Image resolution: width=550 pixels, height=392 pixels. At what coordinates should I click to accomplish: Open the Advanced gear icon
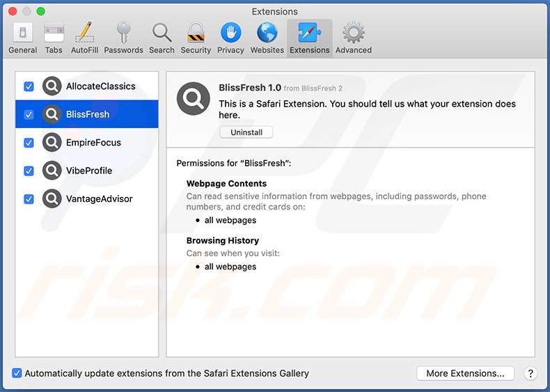coord(353,33)
